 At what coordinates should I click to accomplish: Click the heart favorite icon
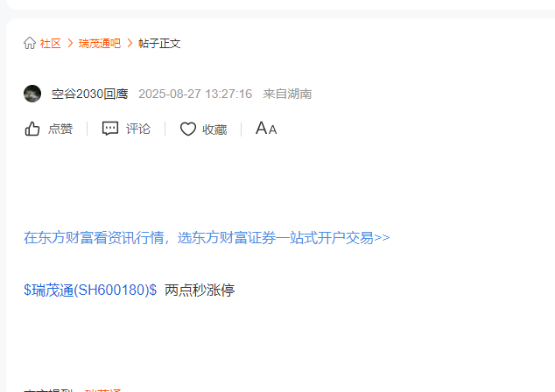click(x=188, y=129)
